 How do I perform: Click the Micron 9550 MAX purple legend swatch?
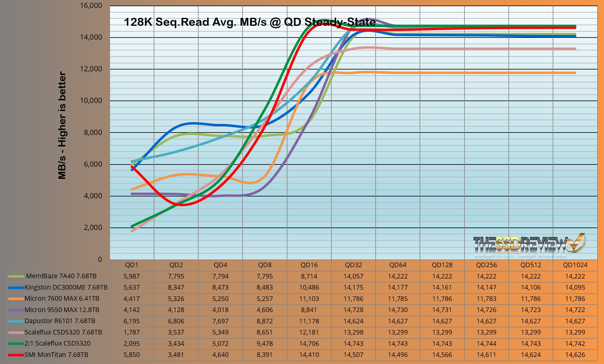(x=16, y=310)
